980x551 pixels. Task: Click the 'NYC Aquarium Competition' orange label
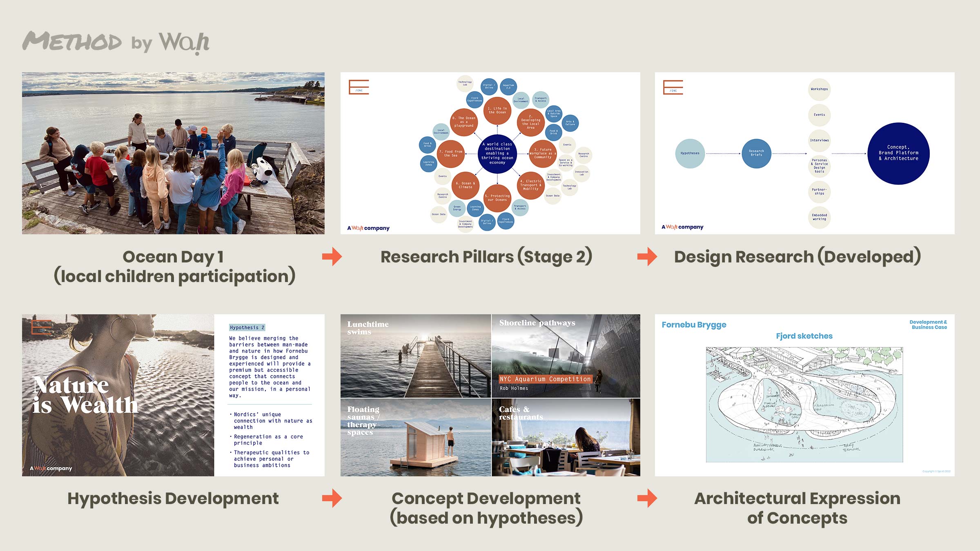coord(545,379)
